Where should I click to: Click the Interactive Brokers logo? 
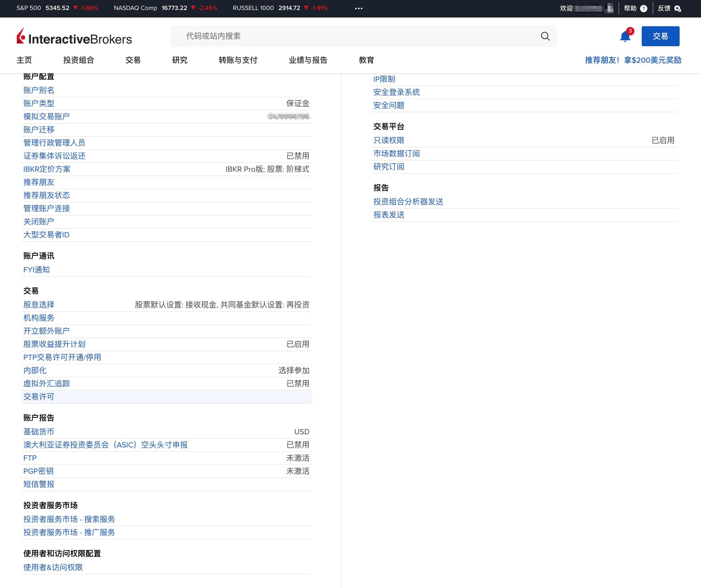(x=74, y=36)
